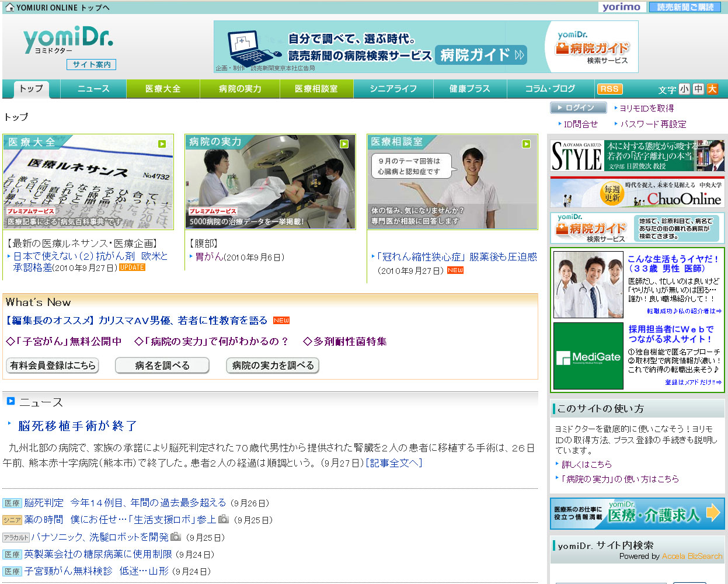Open the 病院の実力 navigation tab

[240, 89]
